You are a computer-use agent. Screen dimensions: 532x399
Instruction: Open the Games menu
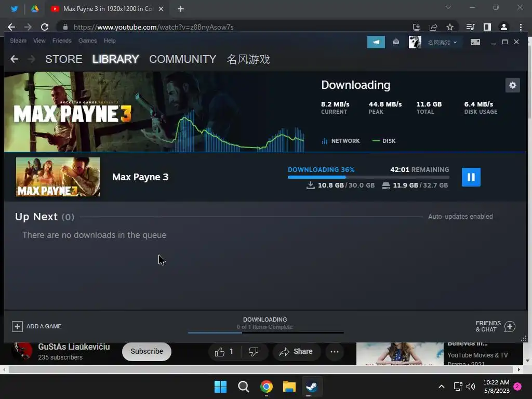pyautogui.click(x=87, y=41)
